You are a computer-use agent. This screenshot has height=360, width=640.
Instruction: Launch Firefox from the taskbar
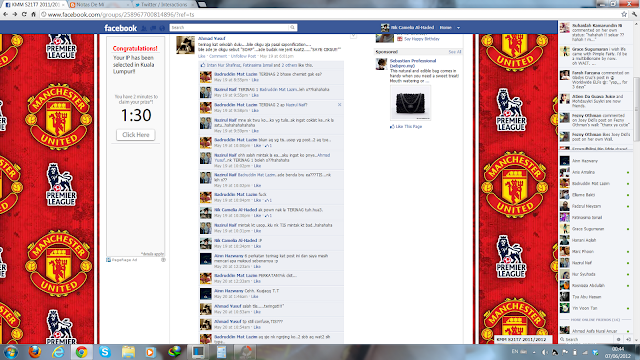pos(35,352)
